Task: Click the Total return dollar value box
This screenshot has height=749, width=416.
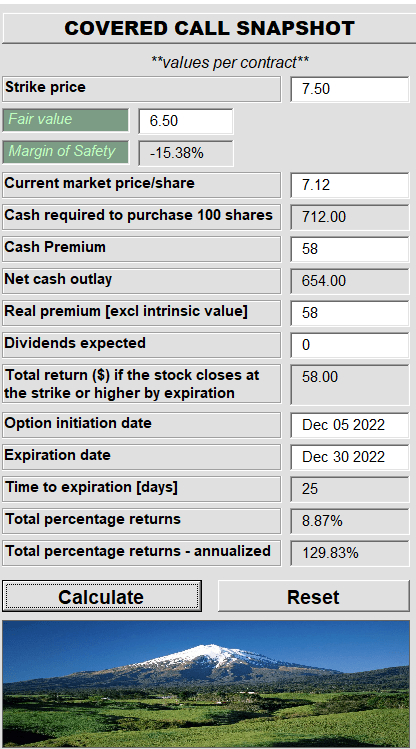Action: pyautogui.click(x=350, y=385)
